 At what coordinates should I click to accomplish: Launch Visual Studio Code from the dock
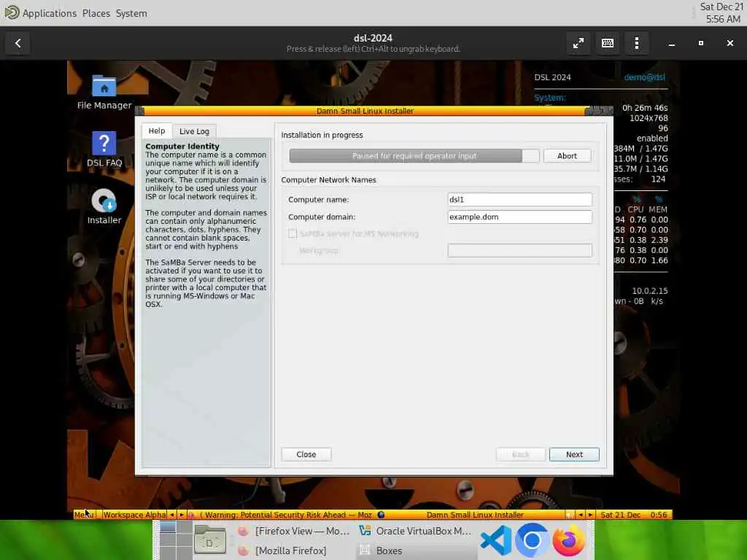pos(495,540)
